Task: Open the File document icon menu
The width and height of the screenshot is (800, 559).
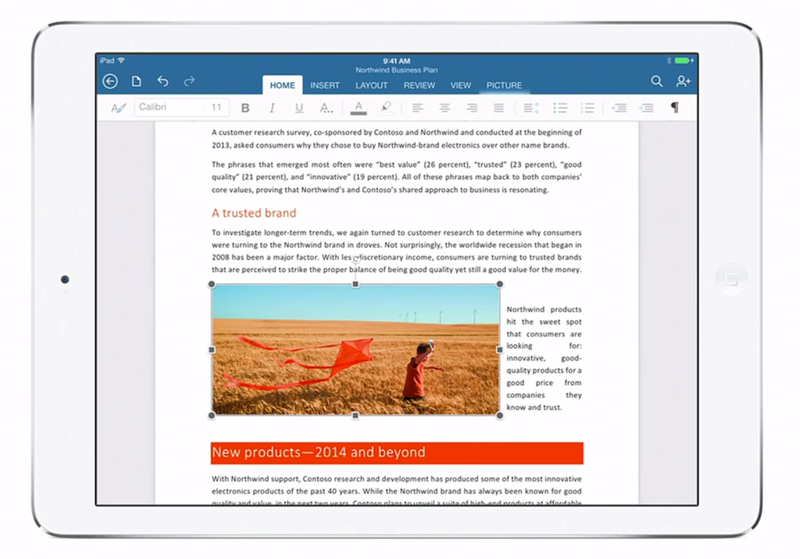Action: (x=136, y=81)
